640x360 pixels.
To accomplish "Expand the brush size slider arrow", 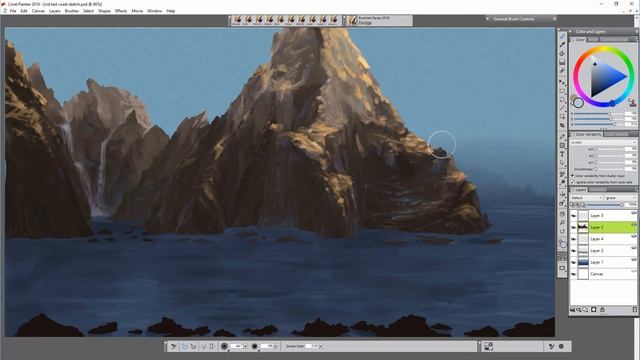I will point(245,346).
